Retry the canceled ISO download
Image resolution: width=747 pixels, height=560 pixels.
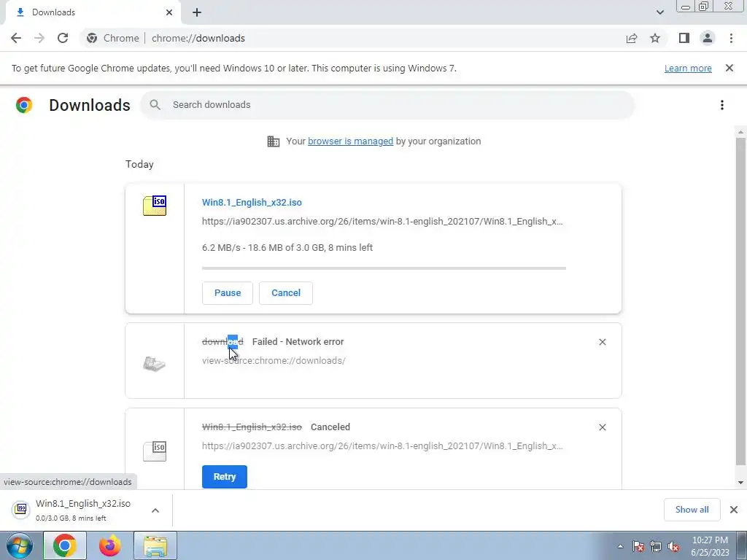[225, 477]
